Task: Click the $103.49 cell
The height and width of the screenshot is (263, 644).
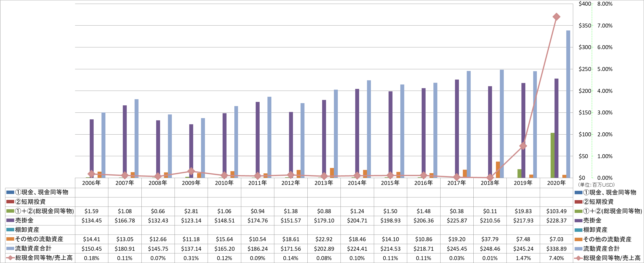Action: (x=556, y=211)
